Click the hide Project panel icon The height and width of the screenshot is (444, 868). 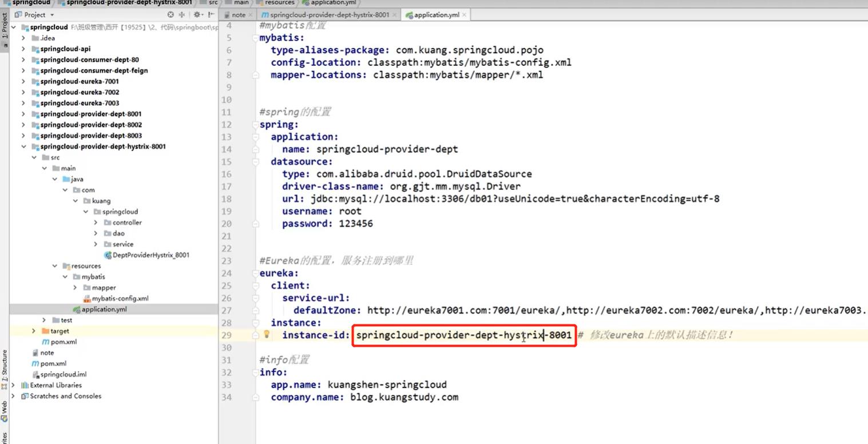[211, 15]
